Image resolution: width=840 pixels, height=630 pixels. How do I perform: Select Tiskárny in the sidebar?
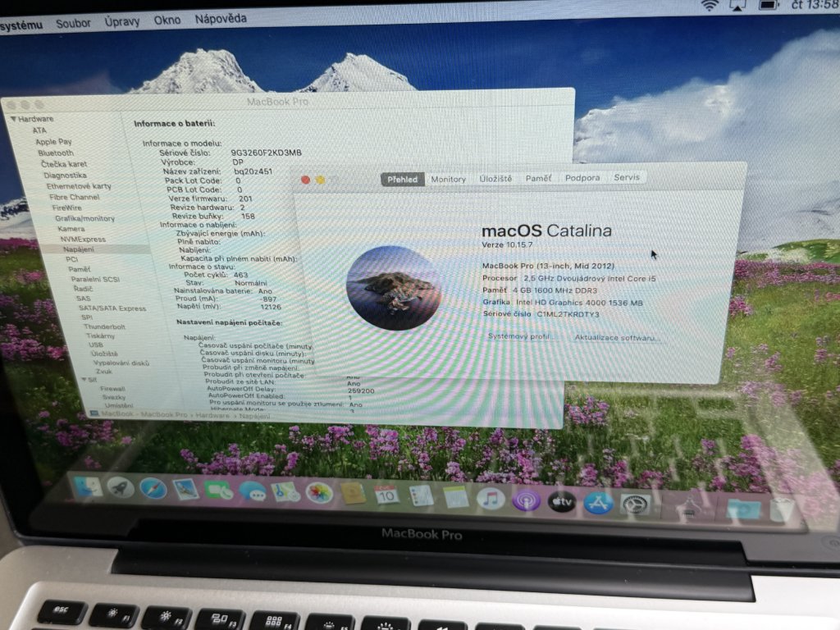(100, 336)
